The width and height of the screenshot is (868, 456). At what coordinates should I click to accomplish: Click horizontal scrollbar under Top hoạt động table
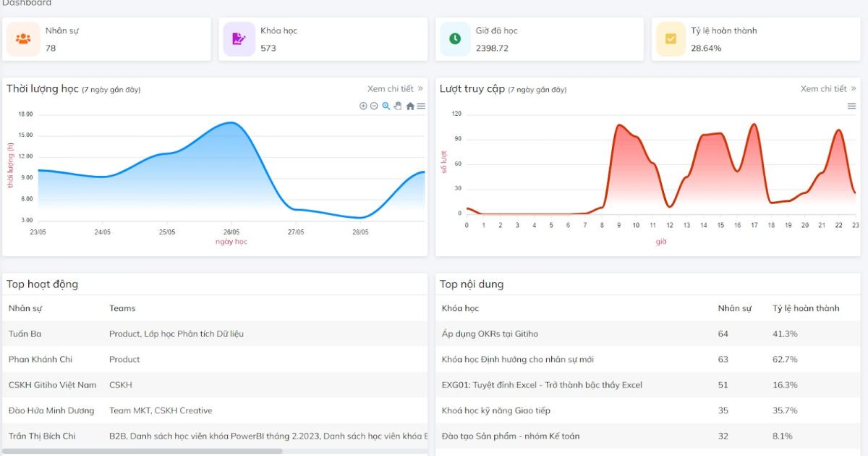142,451
